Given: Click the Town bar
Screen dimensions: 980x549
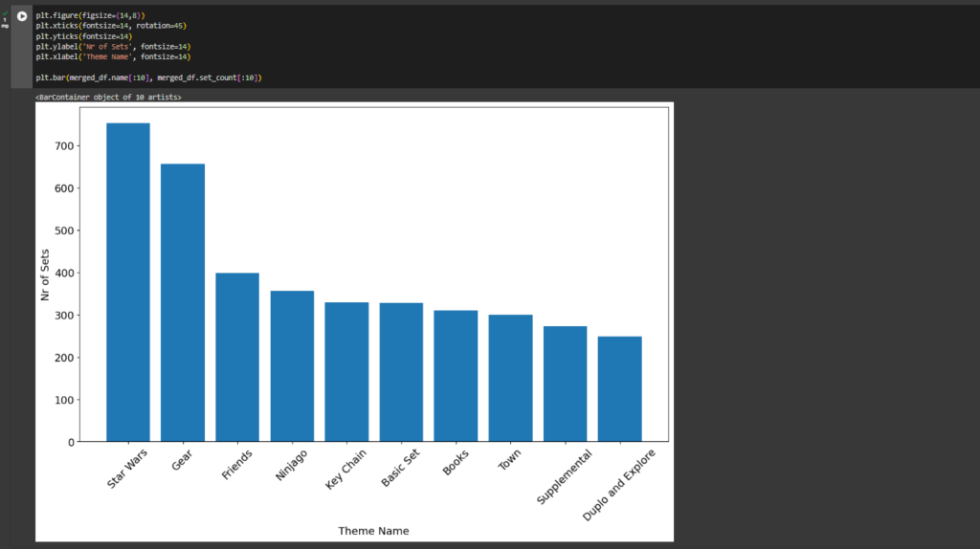Looking at the screenshot, I should (x=510, y=378).
